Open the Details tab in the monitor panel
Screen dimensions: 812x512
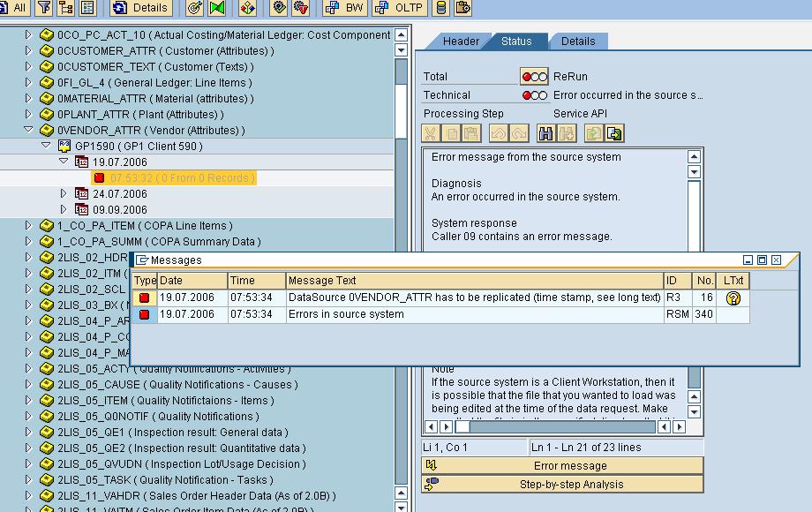[x=578, y=41]
